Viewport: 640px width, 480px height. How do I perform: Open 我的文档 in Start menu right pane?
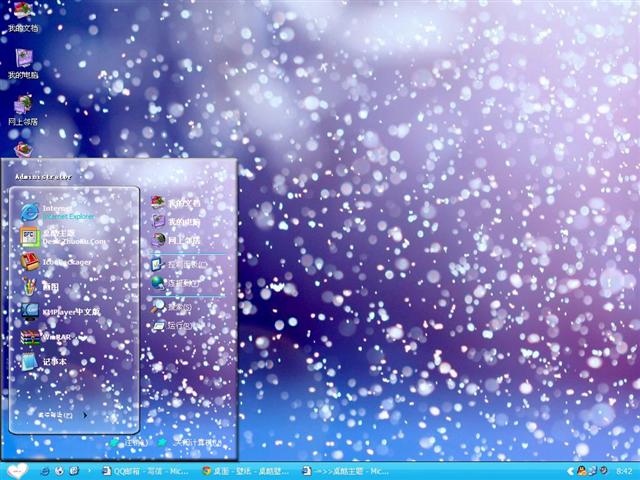point(176,202)
